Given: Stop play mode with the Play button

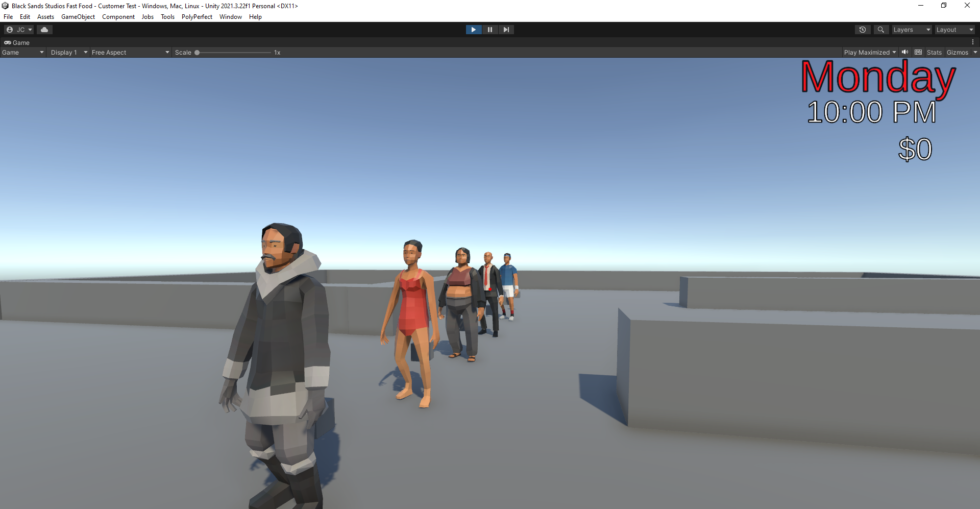Looking at the screenshot, I should pyautogui.click(x=474, y=30).
